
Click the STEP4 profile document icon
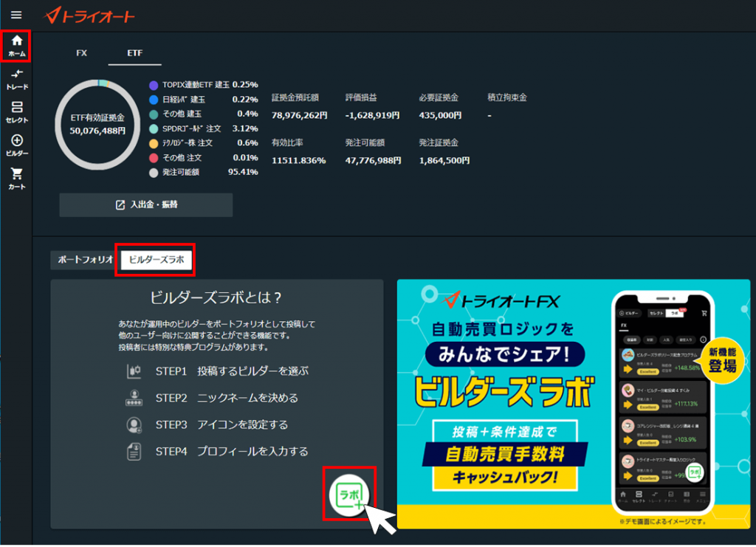[x=134, y=452]
